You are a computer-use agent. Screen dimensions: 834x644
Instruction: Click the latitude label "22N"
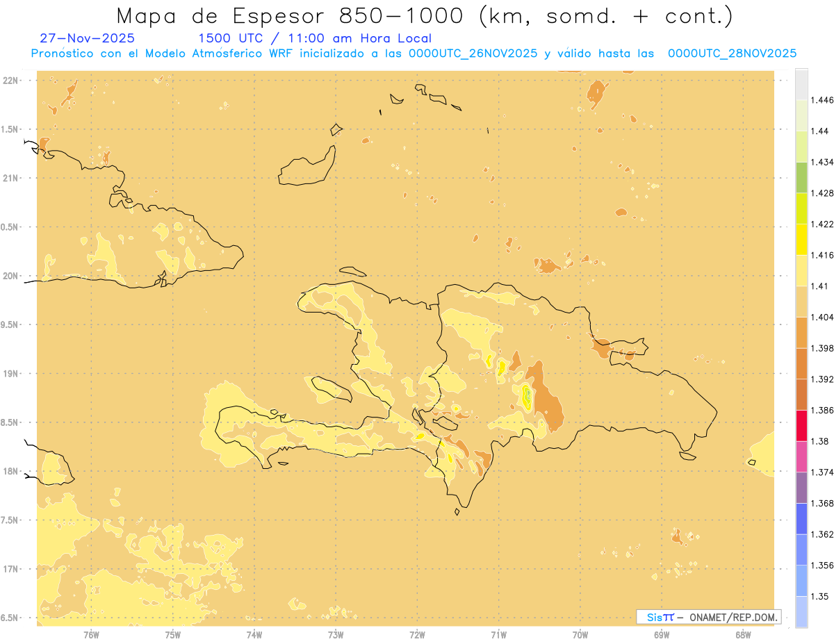coord(10,81)
